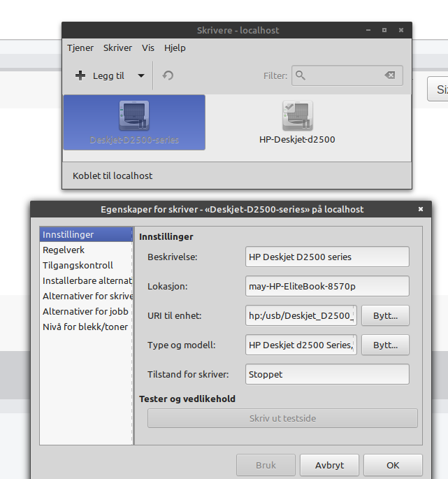Click the refresh arrow icon in toolbar

168,76
